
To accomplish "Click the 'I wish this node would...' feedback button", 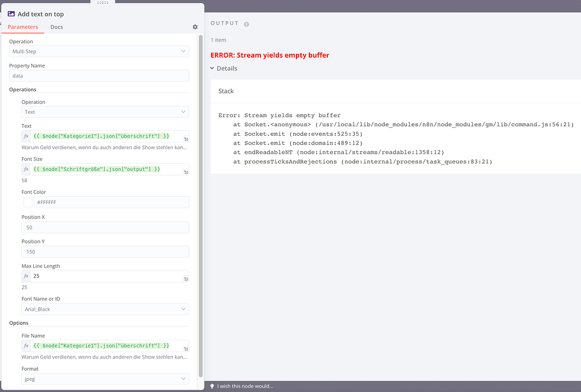I will (x=245, y=385).
